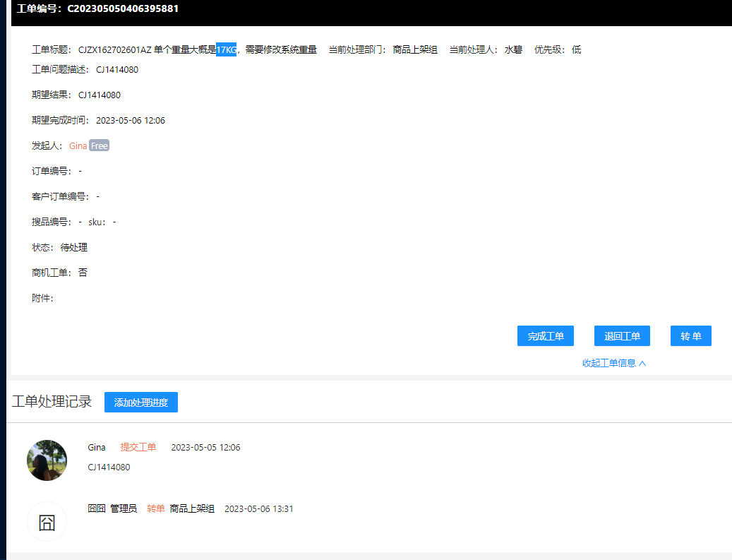Click current handler name 水碧
This screenshot has width=732, height=560.
point(513,49)
